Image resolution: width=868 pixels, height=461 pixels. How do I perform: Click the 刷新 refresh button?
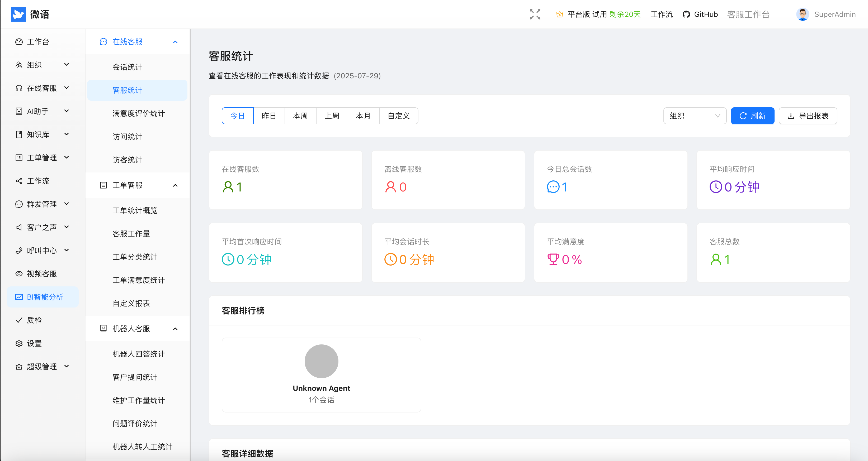tap(752, 116)
